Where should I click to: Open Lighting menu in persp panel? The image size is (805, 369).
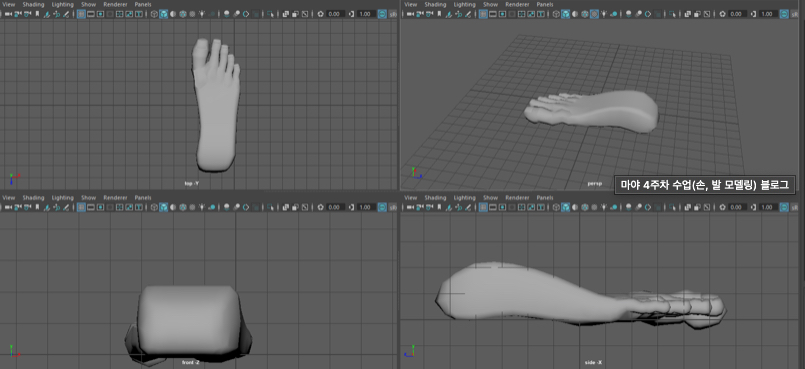pyautogui.click(x=465, y=4)
